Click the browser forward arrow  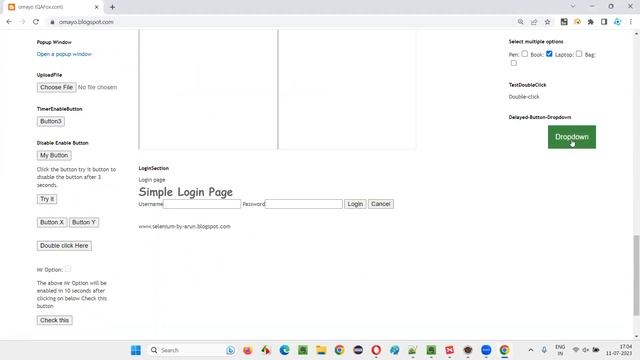point(22,22)
